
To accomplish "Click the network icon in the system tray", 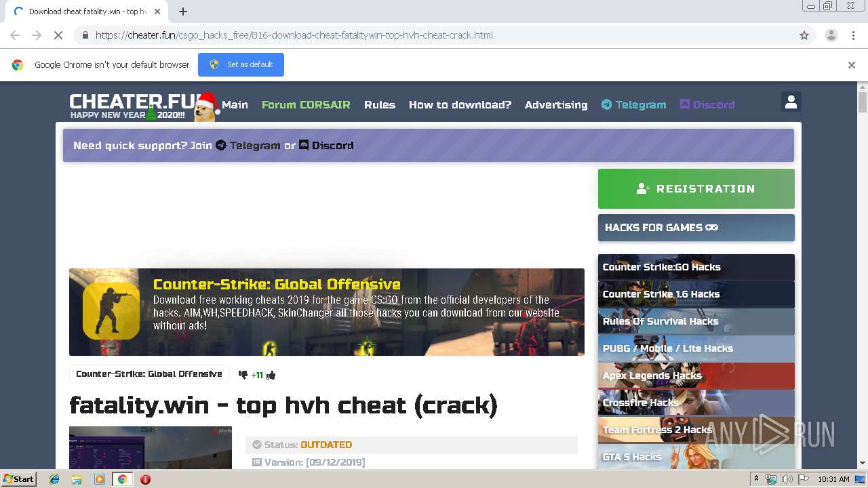I will (771, 479).
